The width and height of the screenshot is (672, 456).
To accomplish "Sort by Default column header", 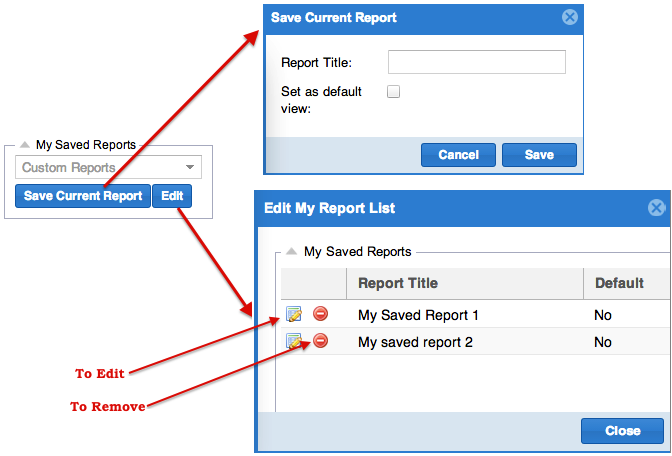I will pyautogui.click(x=619, y=283).
